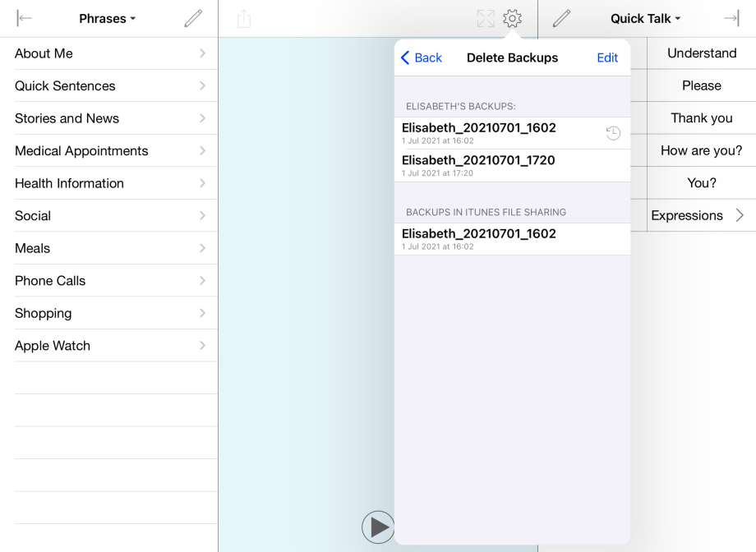
Task: Tap the pencil edit icon beside Phrases
Action: [193, 19]
